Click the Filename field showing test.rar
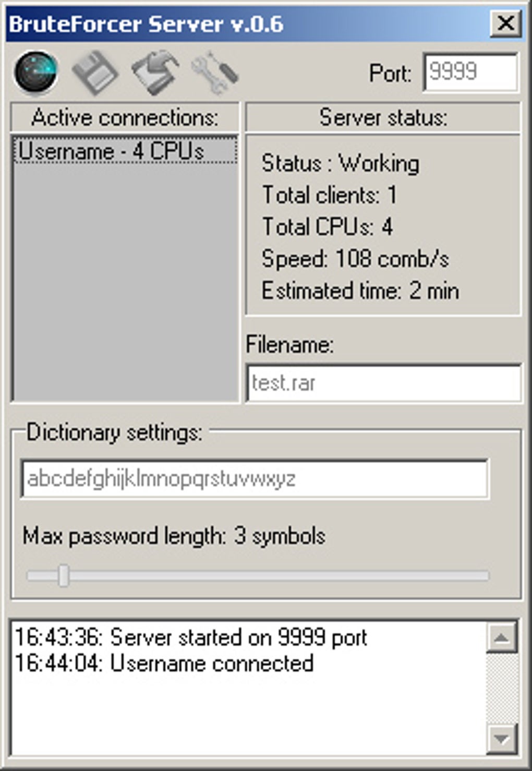The width and height of the screenshot is (532, 771). pyautogui.click(x=383, y=383)
